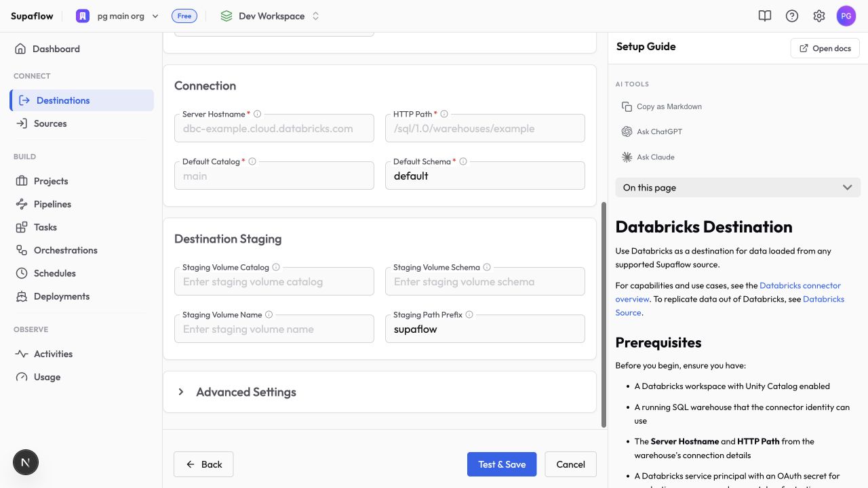Focus the Server Hostname field
The image size is (868, 488).
coord(274,128)
